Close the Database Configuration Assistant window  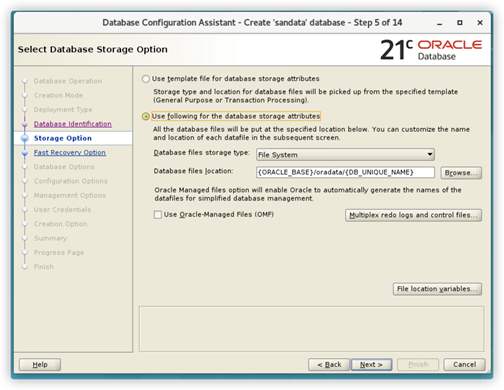[480, 23]
